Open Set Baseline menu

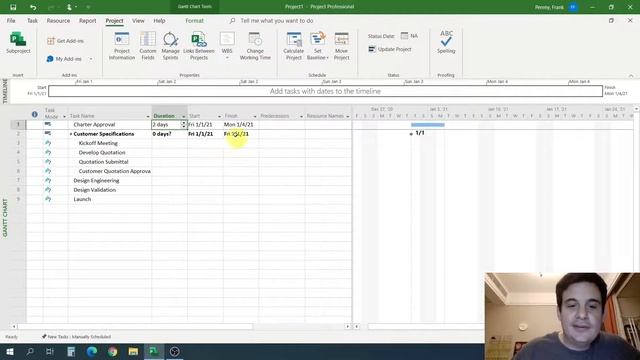click(x=318, y=46)
